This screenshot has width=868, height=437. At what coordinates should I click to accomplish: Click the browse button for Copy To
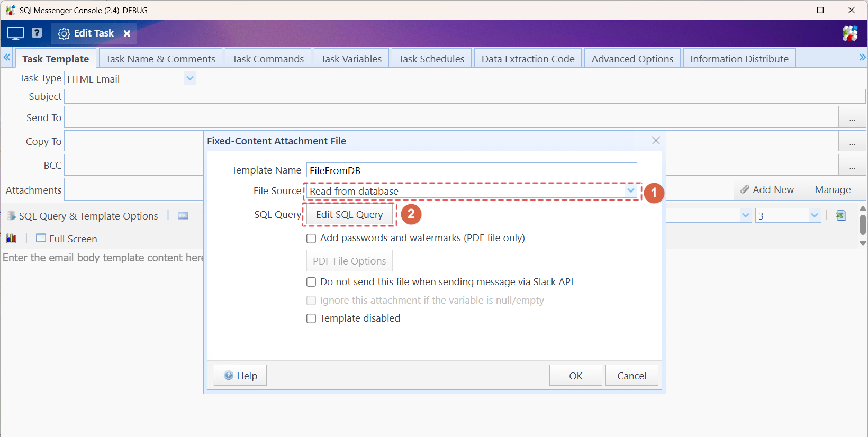coord(852,141)
